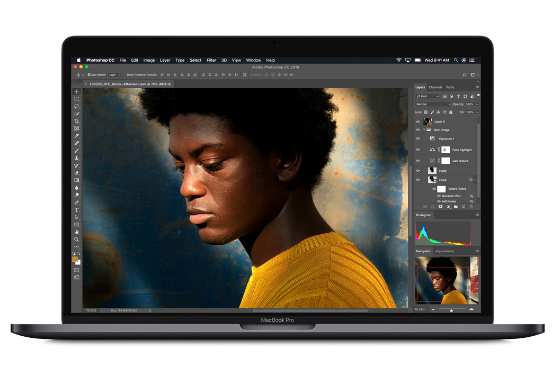Toggle Quick Mask mode icon
This screenshot has height=385, width=555.
pos(77,270)
